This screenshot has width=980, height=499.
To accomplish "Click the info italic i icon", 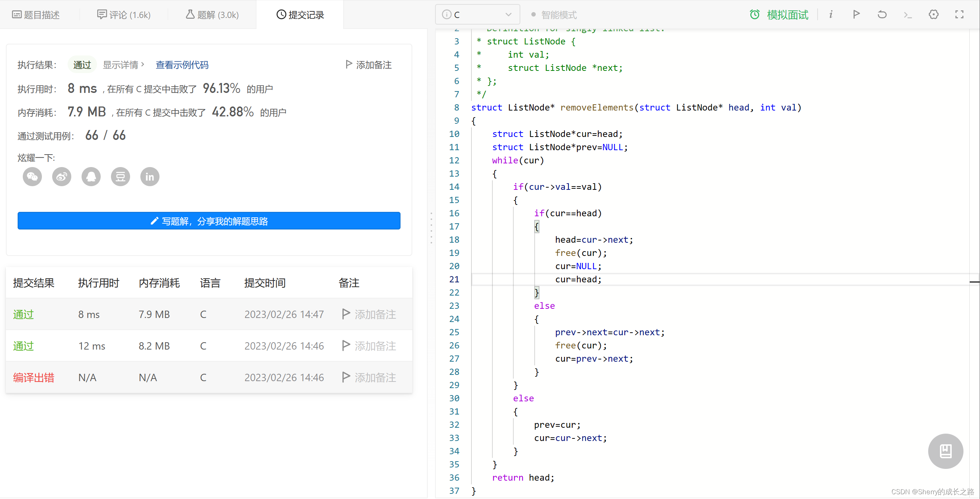I will coord(830,14).
